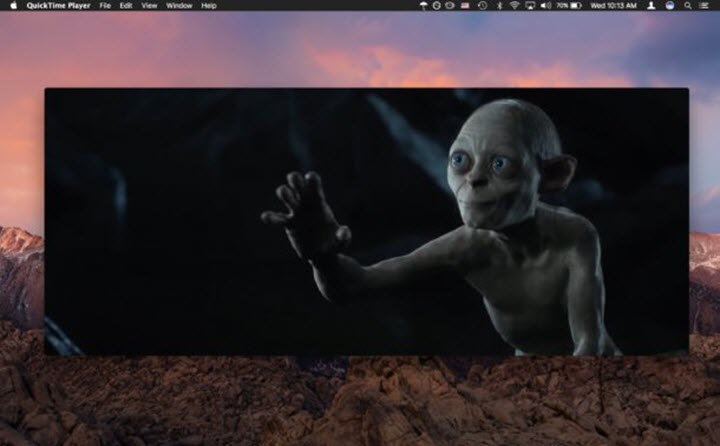This screenshot has width=720, height=446.
Task: Click the umbrella icon in menu bar
Action: tap(423, 6)
